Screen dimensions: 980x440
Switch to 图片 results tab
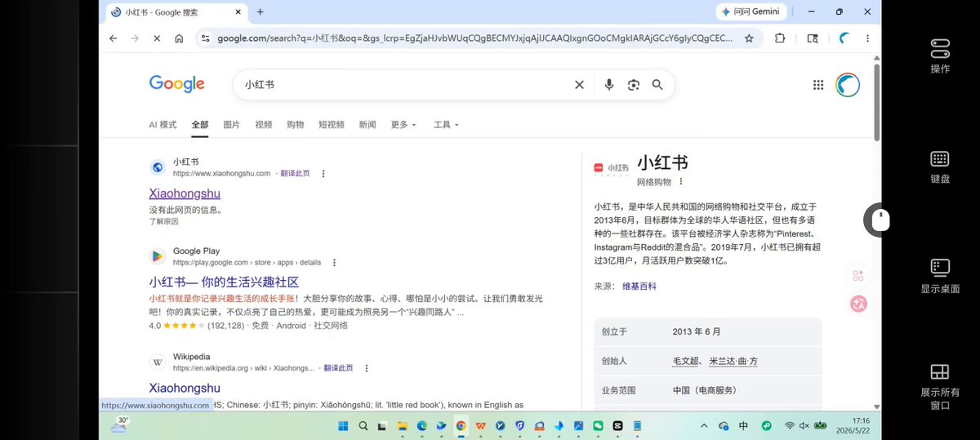pyautogui.click(x=232, y=125)
